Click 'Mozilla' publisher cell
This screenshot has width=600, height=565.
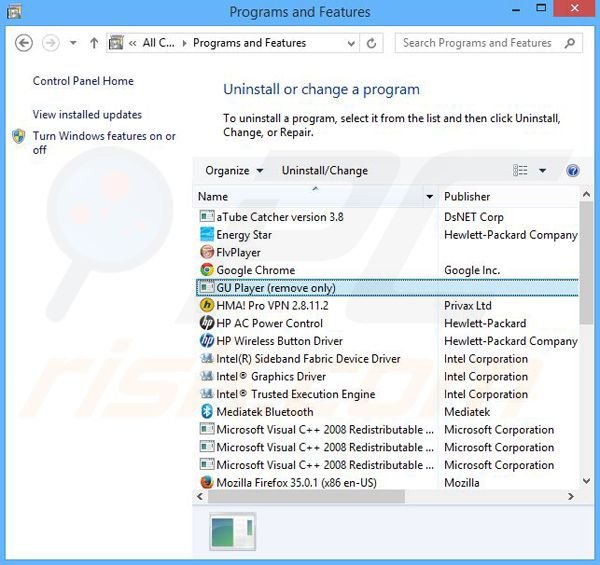pyautogui.click(x=461, y=482)
